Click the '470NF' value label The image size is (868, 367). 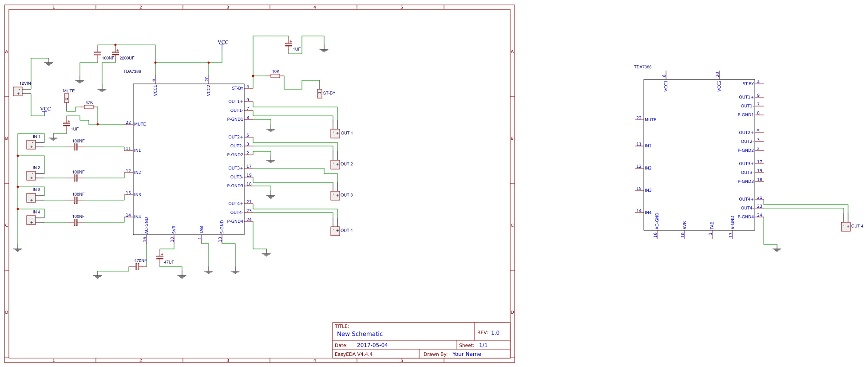[140, 261]
